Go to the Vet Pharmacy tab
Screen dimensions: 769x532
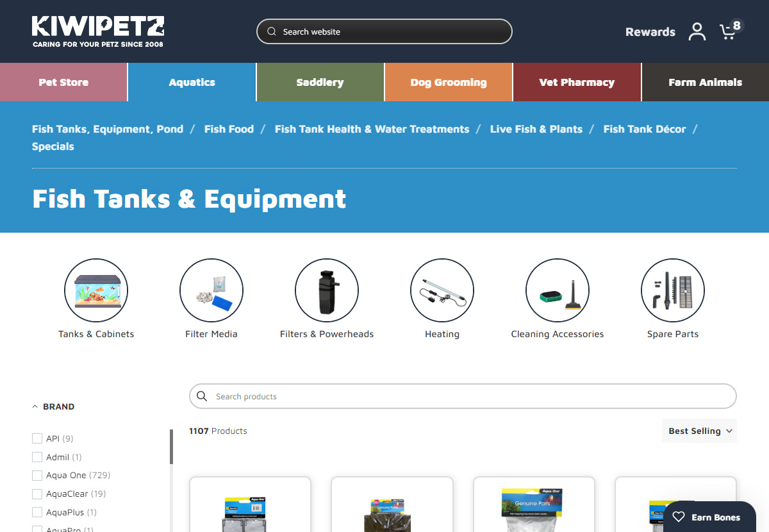[x=577, y=82]
